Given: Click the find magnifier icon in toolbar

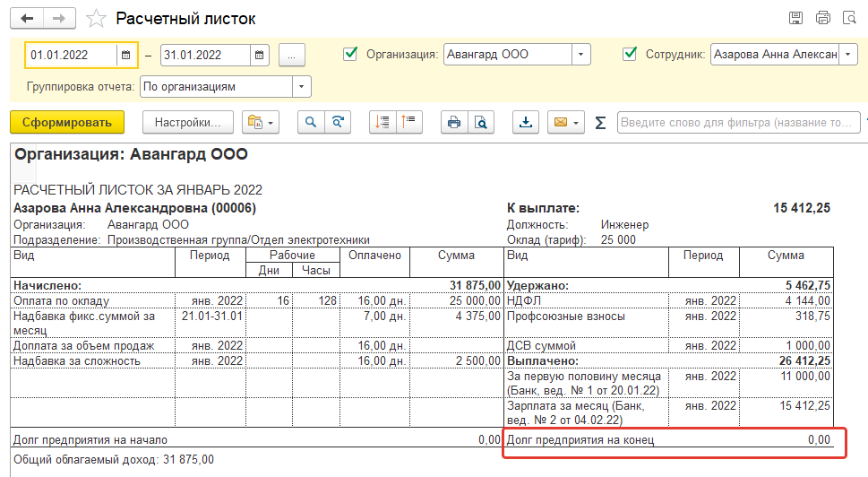Looking at the screenshot, I should [311, 123].
